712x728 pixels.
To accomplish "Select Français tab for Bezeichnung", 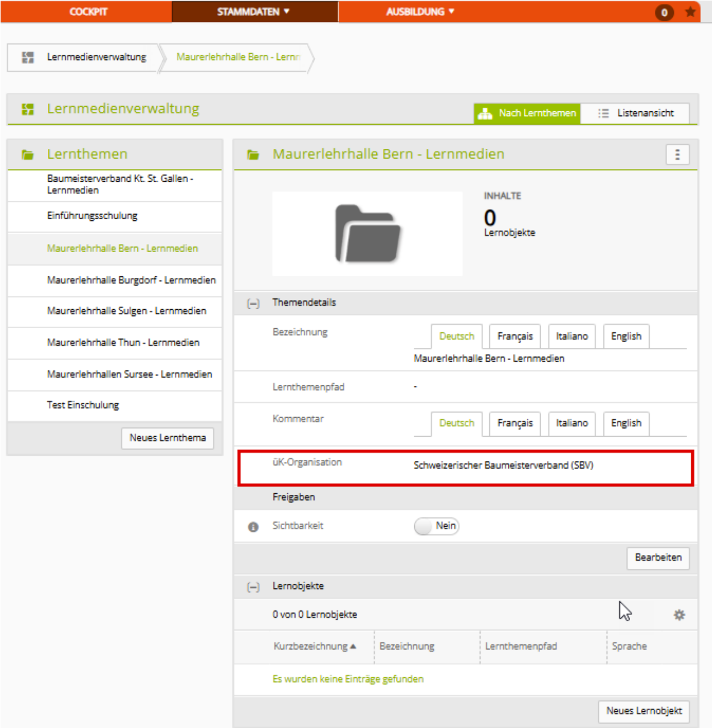I will 515,336.
